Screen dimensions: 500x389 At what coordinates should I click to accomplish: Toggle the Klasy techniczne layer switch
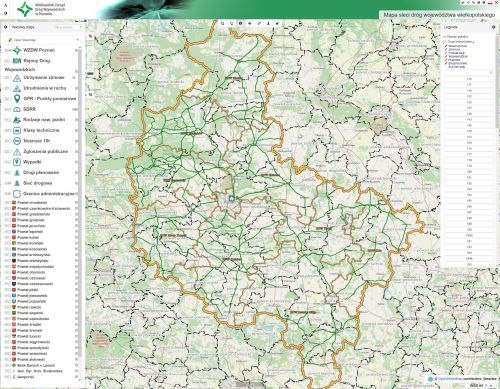tap(7, 130)
